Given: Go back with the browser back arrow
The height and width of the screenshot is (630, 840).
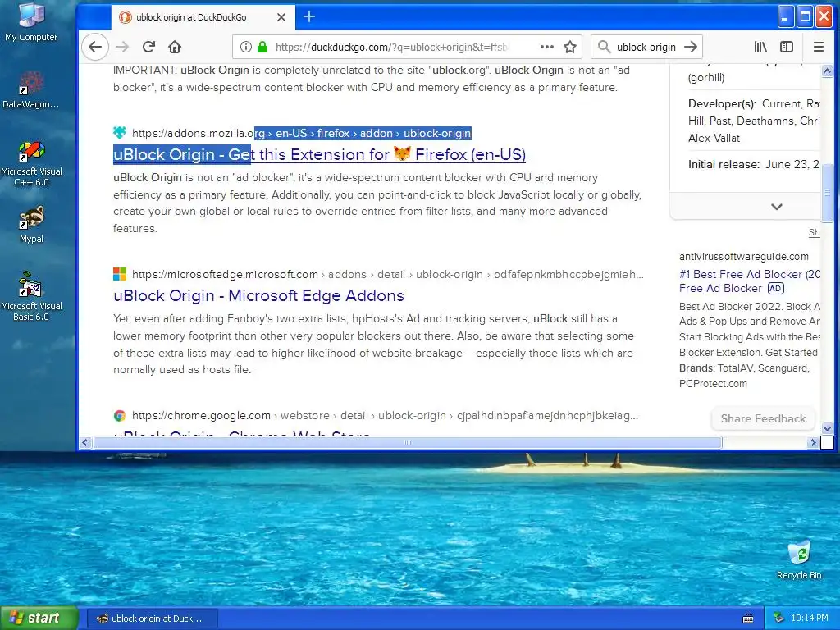Looking at the screenshot, I should pos(95,47).
